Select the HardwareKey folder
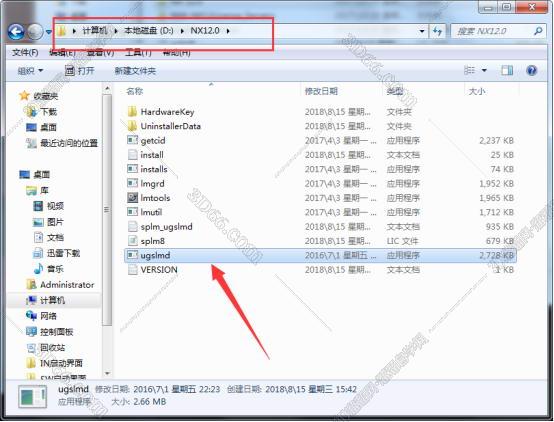Image resolution: width=554 pixels, height=422 pixels. click(x=320, y=112)
